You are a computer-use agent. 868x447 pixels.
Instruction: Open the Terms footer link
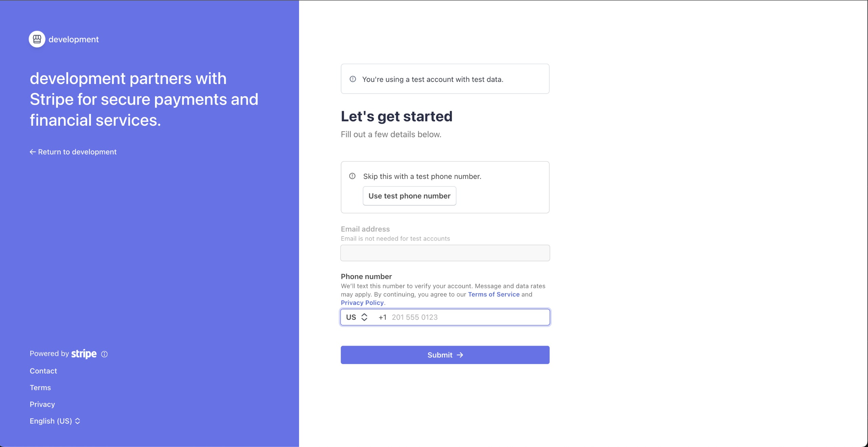(x=40, y=387)
